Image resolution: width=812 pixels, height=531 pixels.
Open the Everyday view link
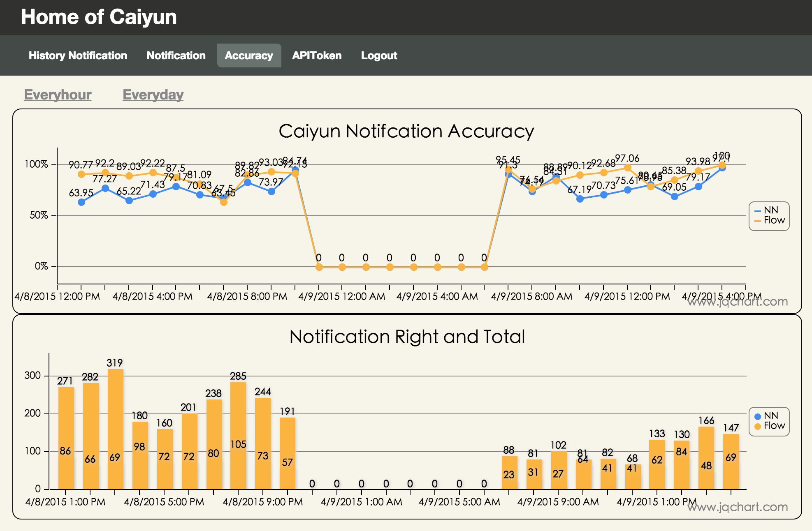[153, 95]
